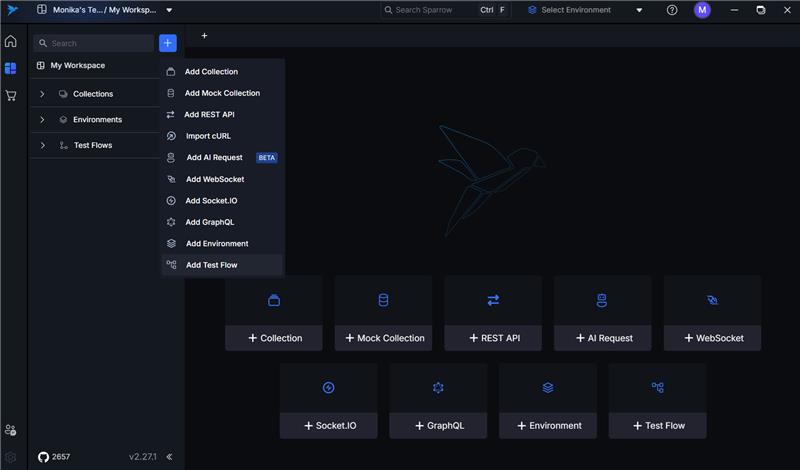The image size is (800, 470).
Task: Click the + Socket.IO card button
Action: 329,426
